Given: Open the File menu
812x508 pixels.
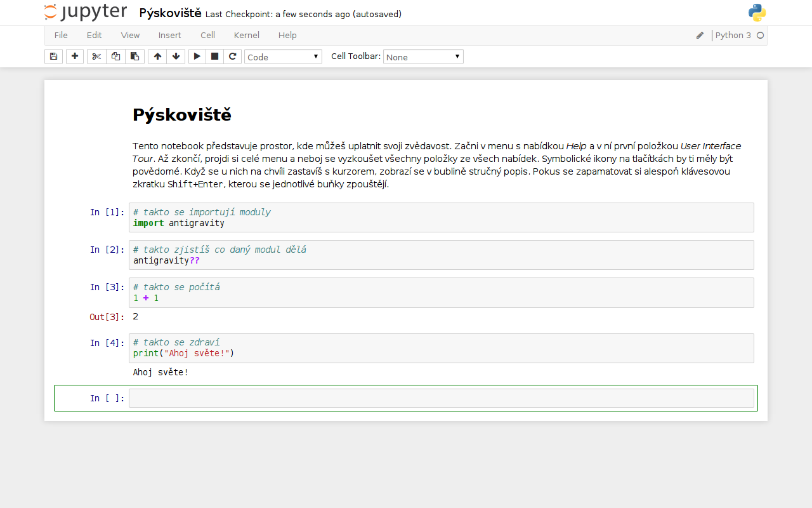Looking at the screenshot, I should [61, 36].
